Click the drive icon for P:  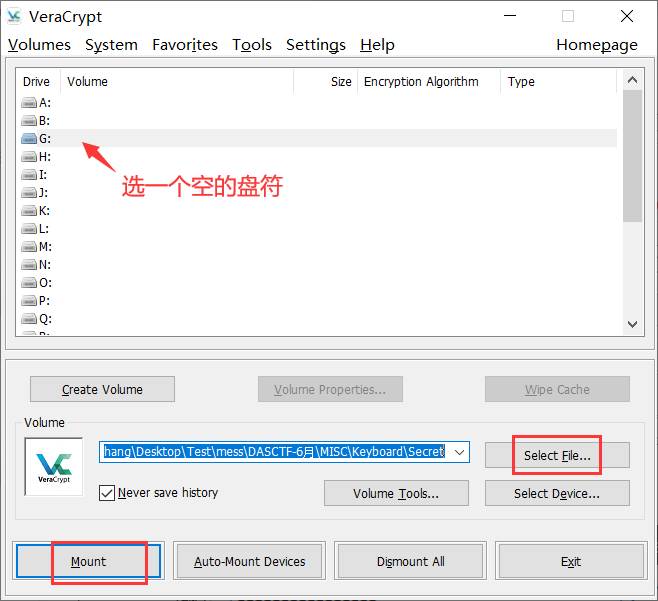pyautogui.click(x=29, y=301)
